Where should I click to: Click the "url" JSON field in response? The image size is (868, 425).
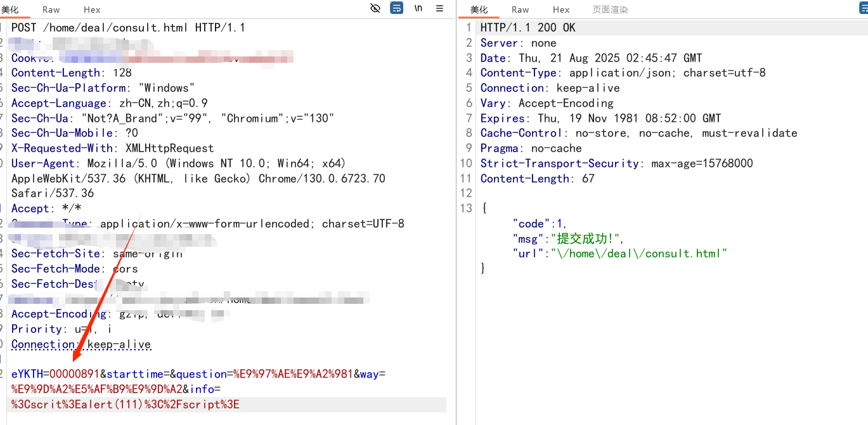pyautogui.click(x=620, y=254)
